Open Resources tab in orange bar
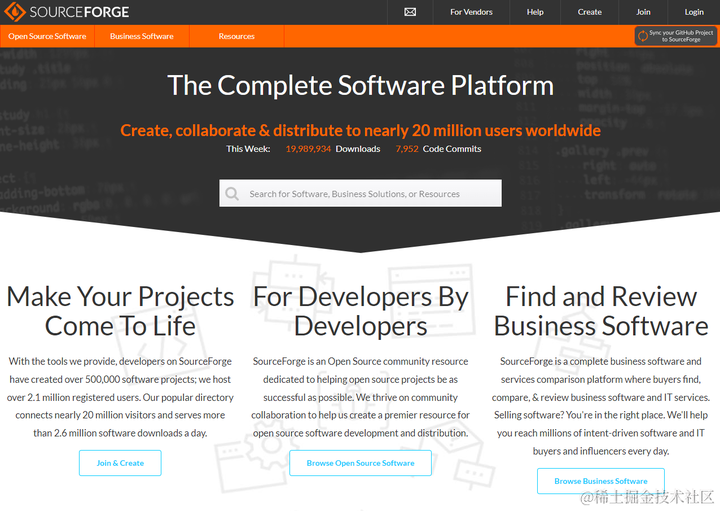The image size is (720, 511). coord(236,36)
